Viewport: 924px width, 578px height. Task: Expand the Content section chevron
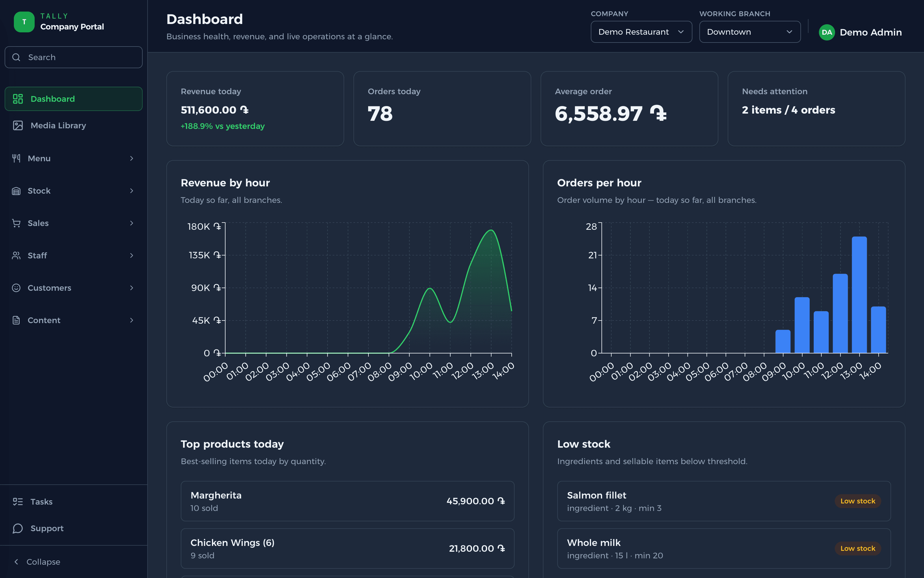[132, 320]
